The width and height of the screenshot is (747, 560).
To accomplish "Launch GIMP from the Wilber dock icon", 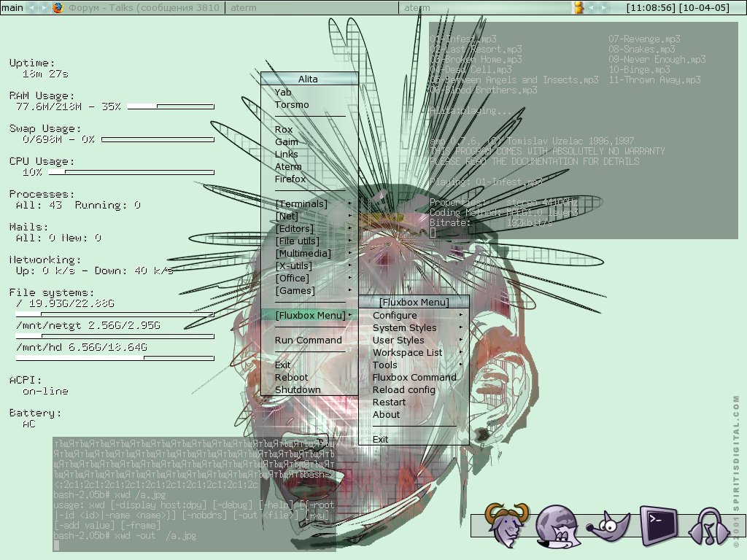I will [608, 526].
